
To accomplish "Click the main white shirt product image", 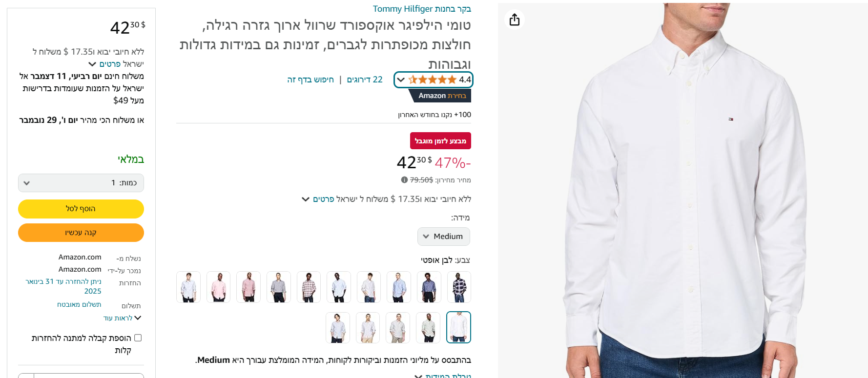I will [x=682, y=190].
